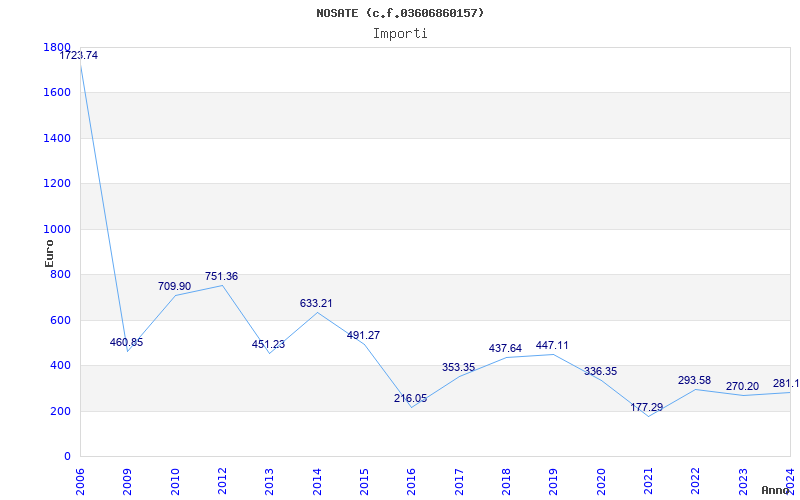This screenshot has height=500, width=800.
Task: Click the 2021 x-axis tick label
Action: click(x=648, y=482)
